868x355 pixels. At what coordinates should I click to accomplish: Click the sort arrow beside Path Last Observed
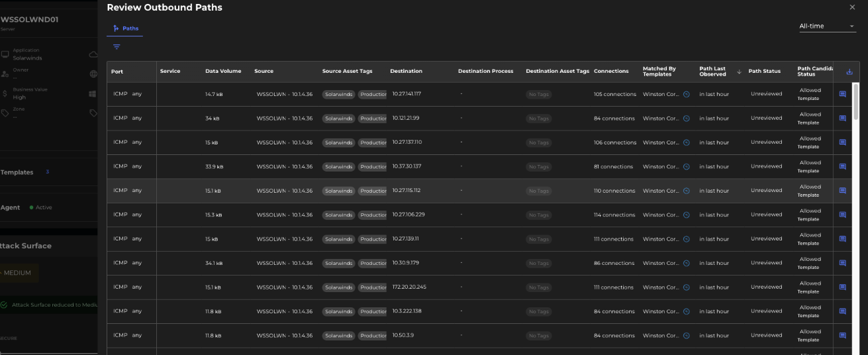tap(739, 72)
